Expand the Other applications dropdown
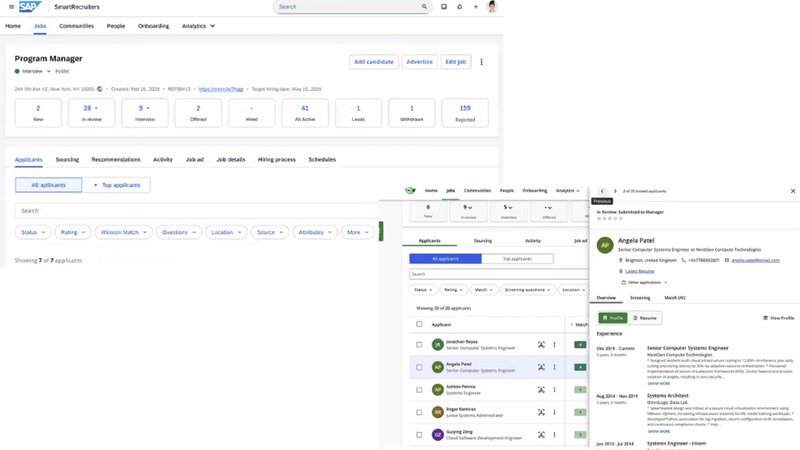 click(644, 282)
